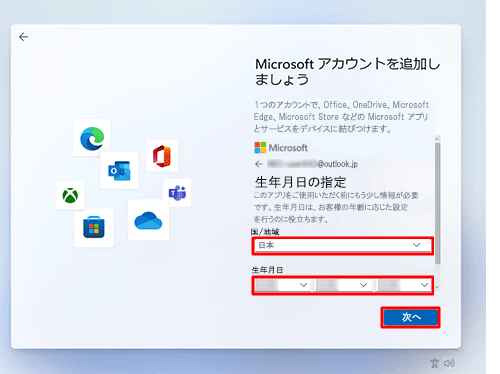
Task: Open the first 生年月日 dropdown
Action: (x=282, y=285)
